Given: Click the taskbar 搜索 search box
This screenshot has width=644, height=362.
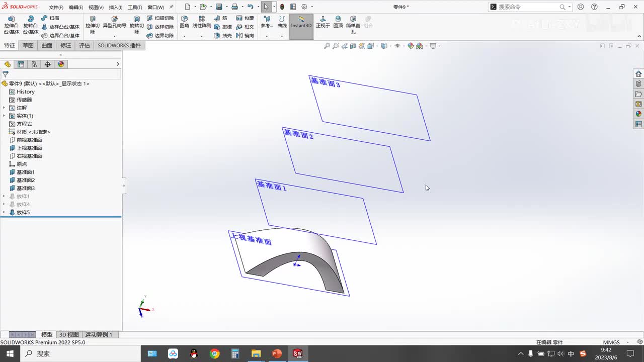Looking at the screenshot, I should point(80,353).
